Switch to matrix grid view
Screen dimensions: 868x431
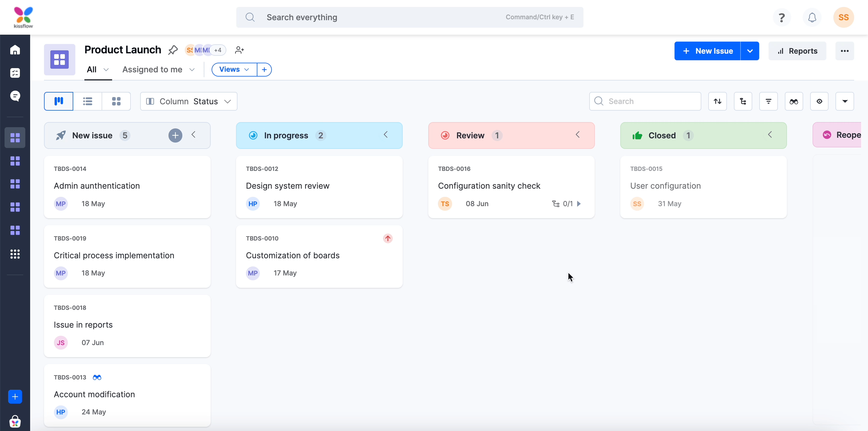116,101
